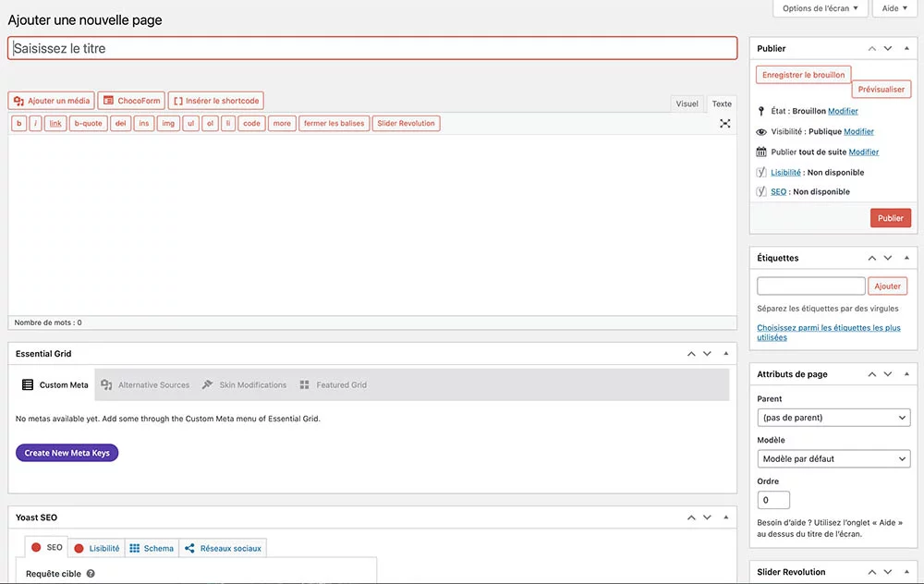Expand Options de l'écran menu

coord(820,8)
